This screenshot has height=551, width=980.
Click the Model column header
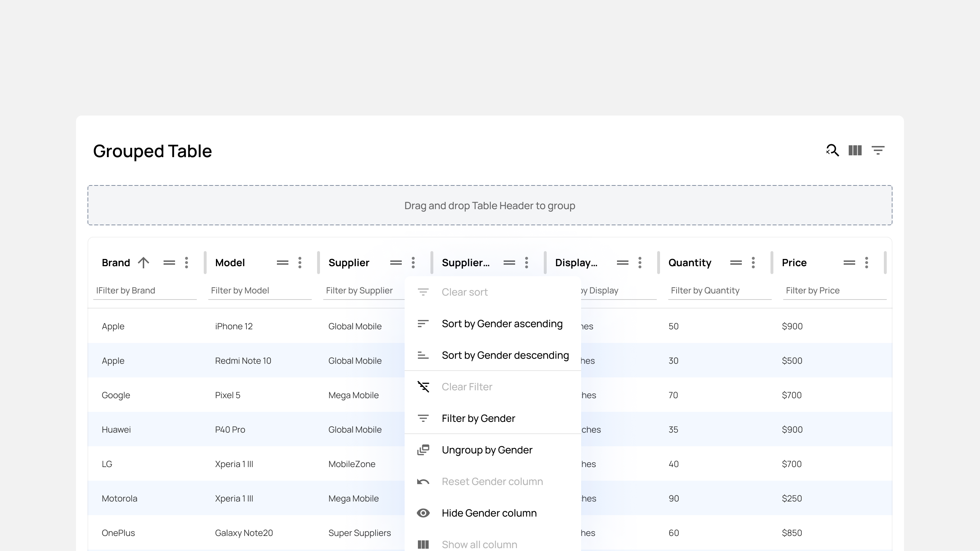[x=230, y=263]
